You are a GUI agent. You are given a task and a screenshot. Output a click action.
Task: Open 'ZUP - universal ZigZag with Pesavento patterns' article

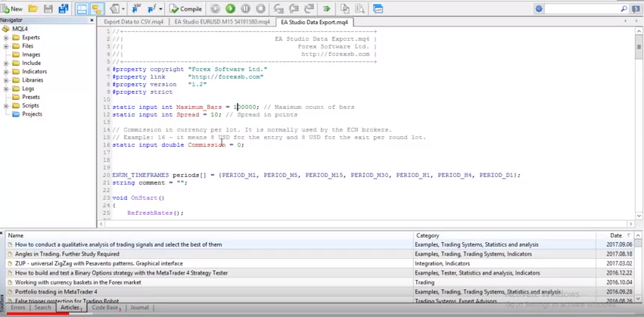click(x=99, y=263)
